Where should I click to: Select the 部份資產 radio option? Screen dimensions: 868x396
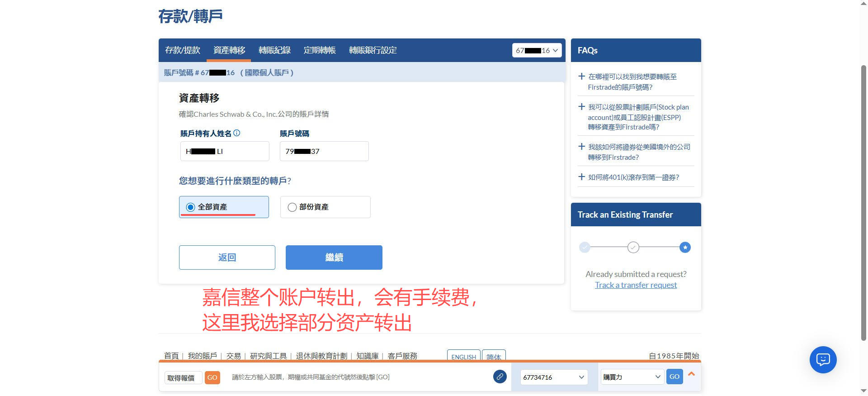point(292,207)
